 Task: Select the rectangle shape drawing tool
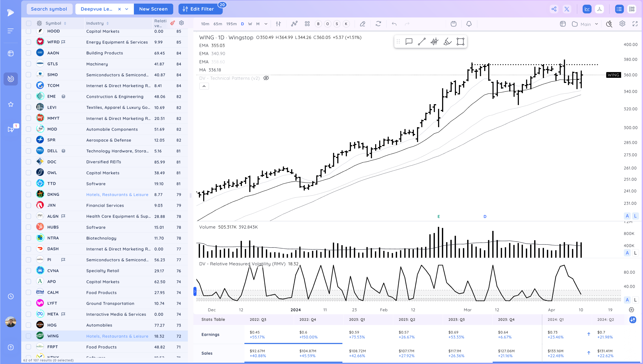pos(460,41)
